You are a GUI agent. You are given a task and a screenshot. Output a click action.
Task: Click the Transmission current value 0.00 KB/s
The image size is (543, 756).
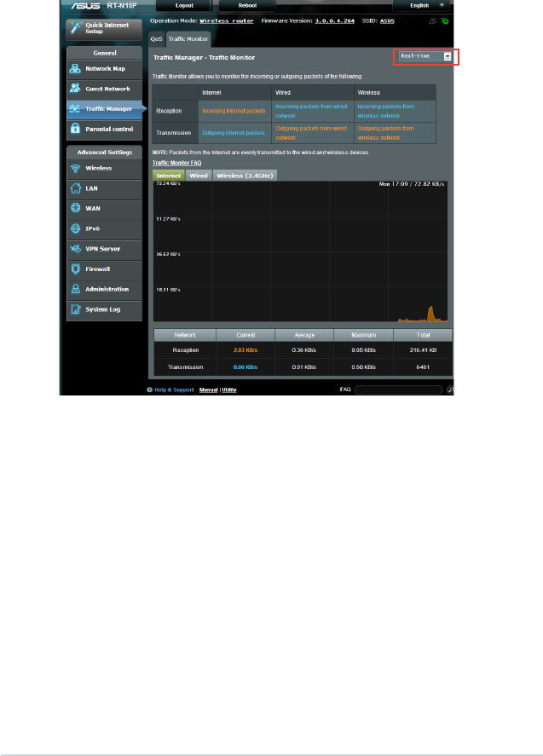pos(246,366)
